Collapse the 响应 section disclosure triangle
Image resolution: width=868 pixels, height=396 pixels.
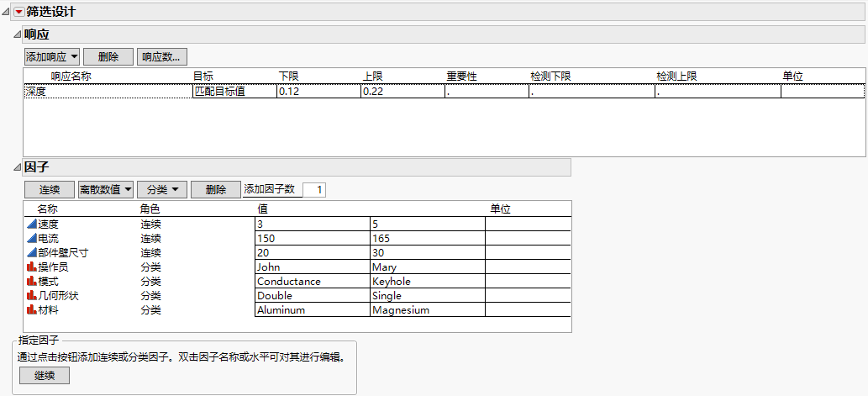(17, 34)
